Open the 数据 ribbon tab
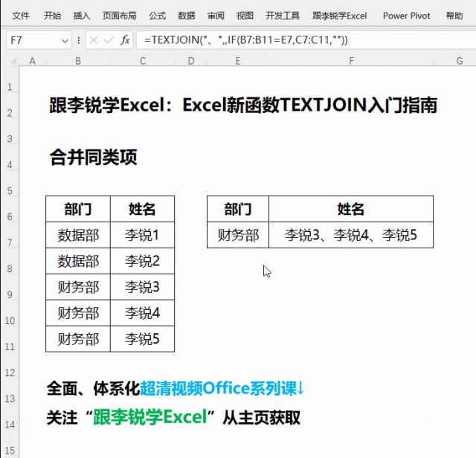The image size is (476, 458). pyautogui.click(x=187, y=16)
